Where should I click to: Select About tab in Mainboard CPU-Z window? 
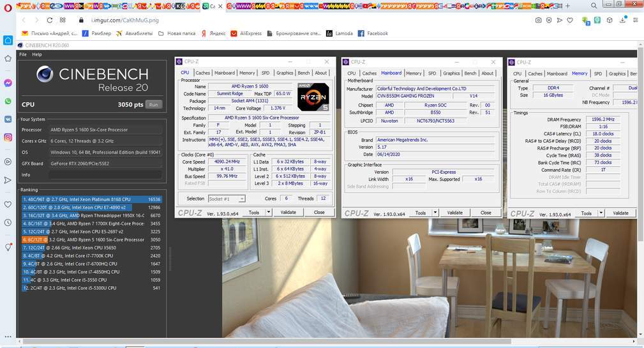(x=488, y=73)
